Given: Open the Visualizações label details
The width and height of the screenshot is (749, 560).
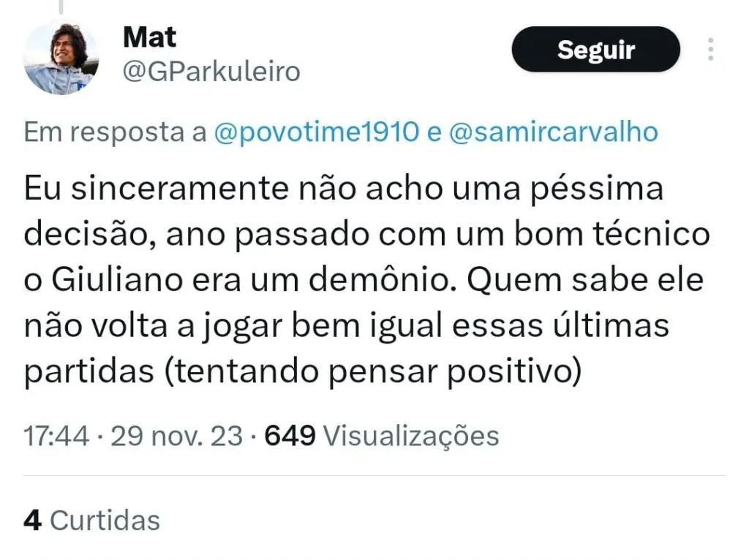Looking at the screenshot, I should [x=410, y=436].
